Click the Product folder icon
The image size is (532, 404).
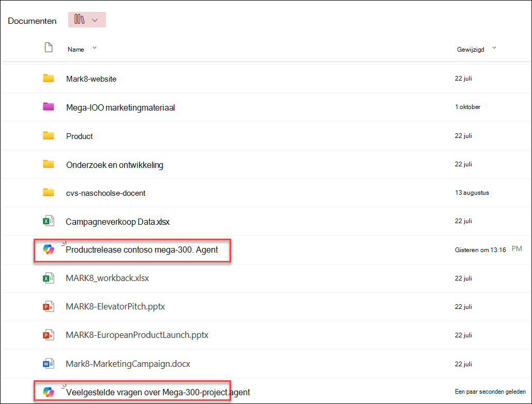[49, 135]
